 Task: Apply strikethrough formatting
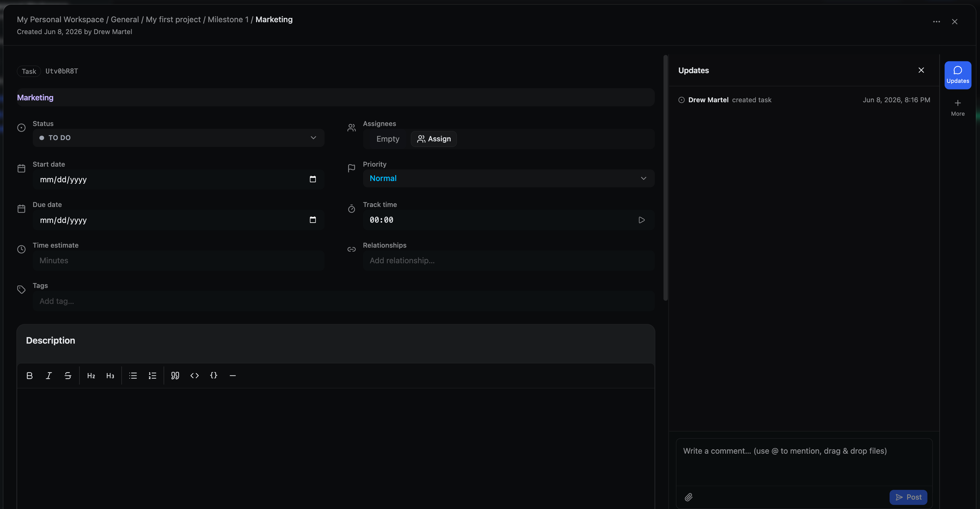click(68, 375)
